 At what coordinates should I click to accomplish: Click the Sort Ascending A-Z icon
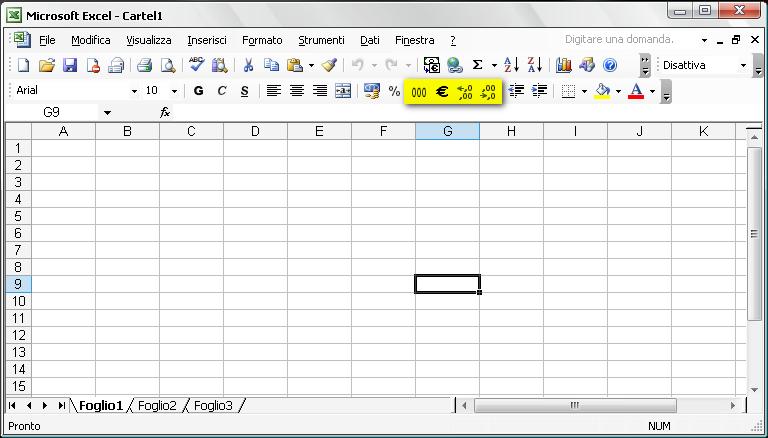pos(511,65)
